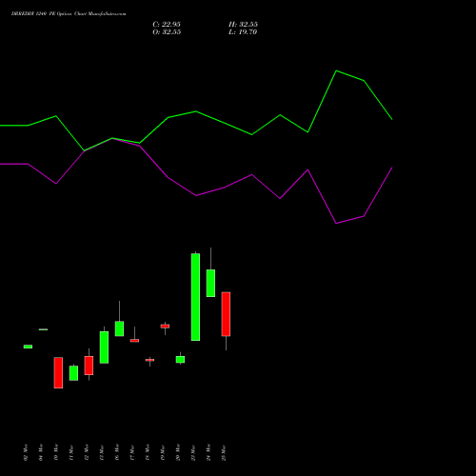Click the '19 Mar' date axis label

pyautogui.click(x=163, y=452)
